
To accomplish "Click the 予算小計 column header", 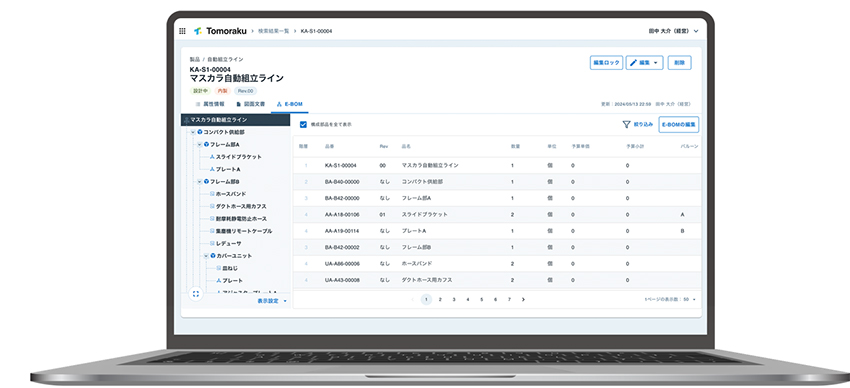I will (x=634, y=147).
